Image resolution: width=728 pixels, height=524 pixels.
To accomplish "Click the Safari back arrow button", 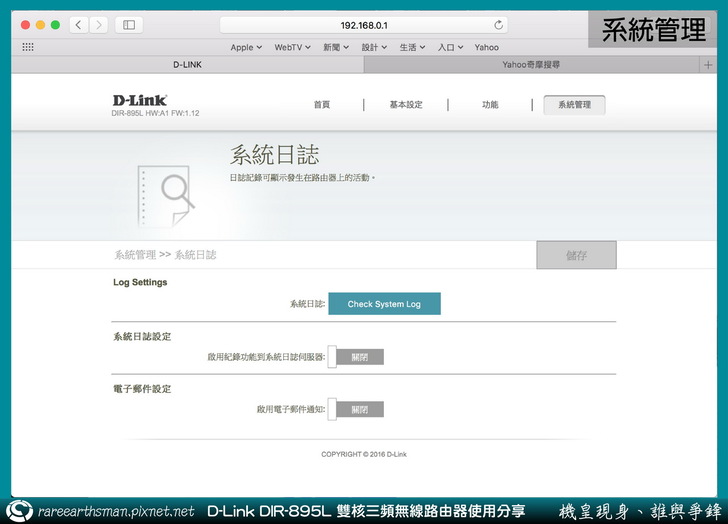I will click(79, 25).
